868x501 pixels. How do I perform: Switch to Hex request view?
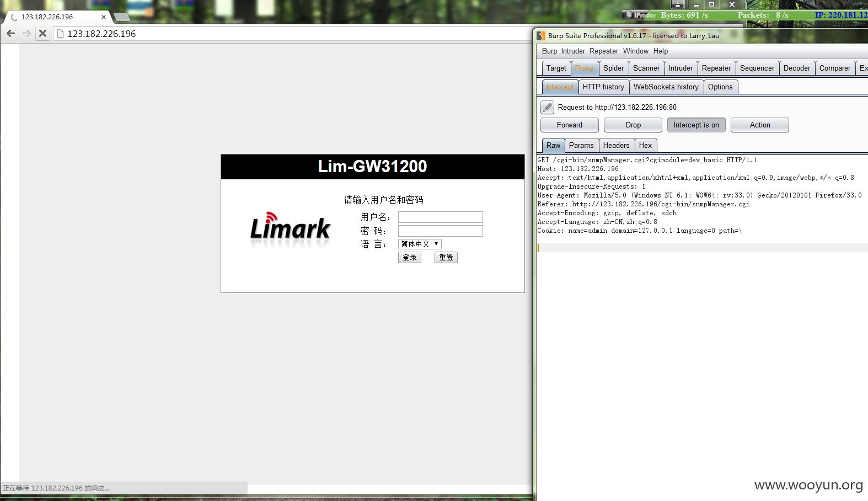click(645, 145)
